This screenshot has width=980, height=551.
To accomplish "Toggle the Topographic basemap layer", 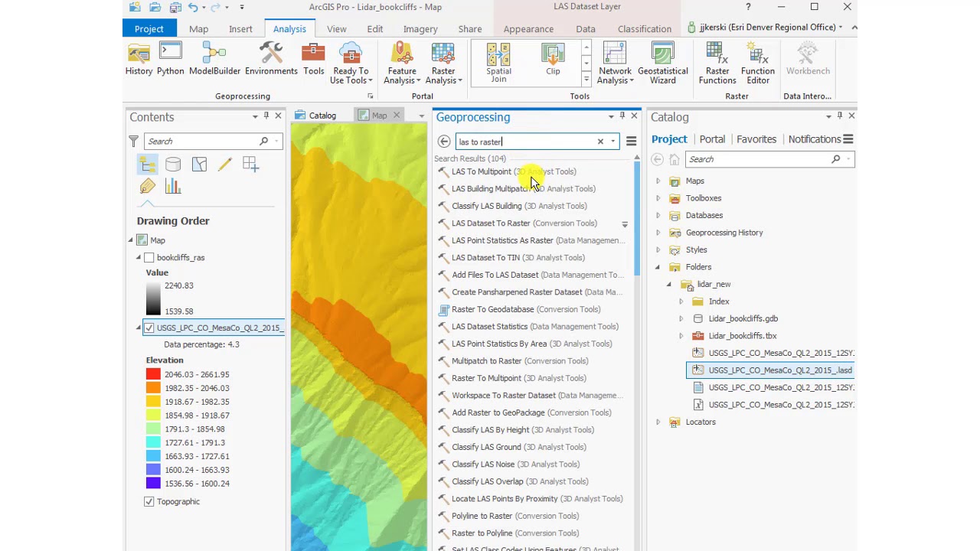I will click(x=149, y=501).
